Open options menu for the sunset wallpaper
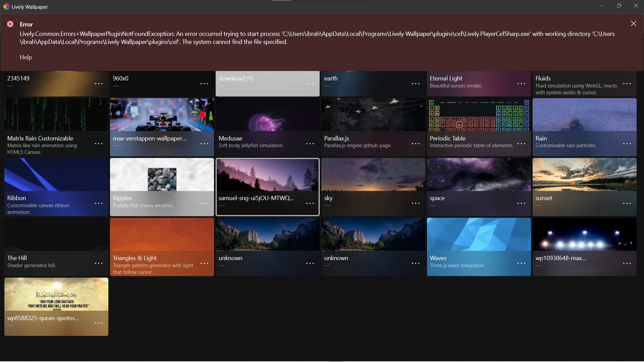The width and height of the screenshot is (644, 362). coord(627,203)
